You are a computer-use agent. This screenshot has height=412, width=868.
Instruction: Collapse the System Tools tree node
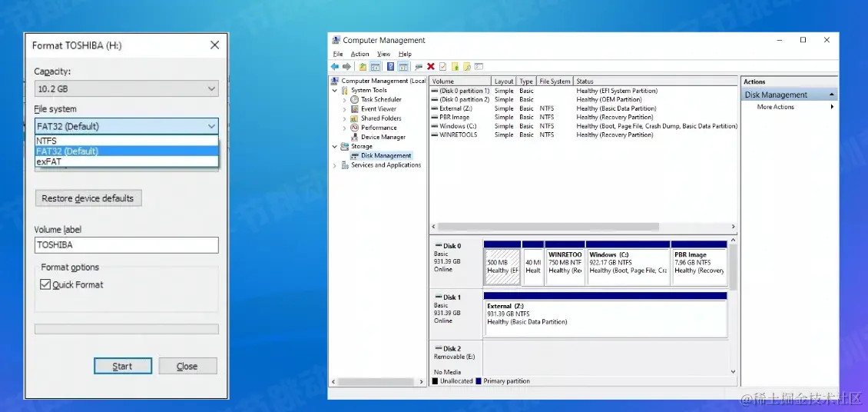tap(335, 91)
